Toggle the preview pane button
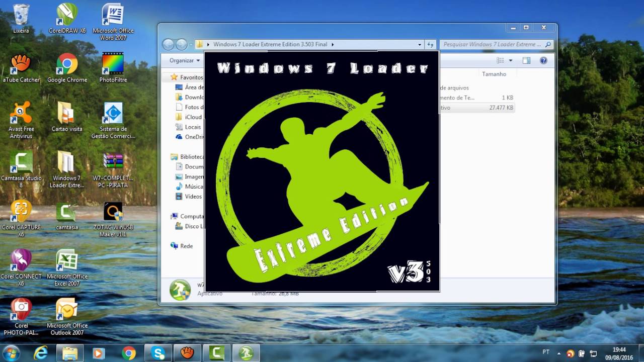The height and width of the screenshot is (362, 644). pos(526,60)
